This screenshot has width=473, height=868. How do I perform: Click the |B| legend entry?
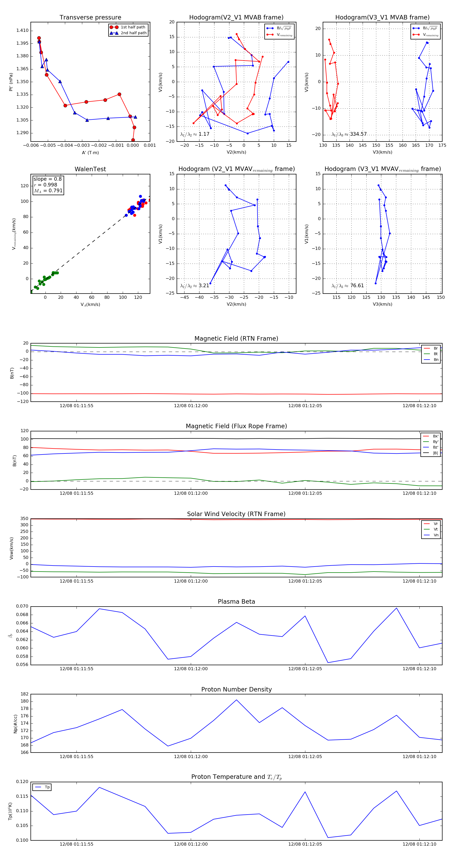pos(431,453)
